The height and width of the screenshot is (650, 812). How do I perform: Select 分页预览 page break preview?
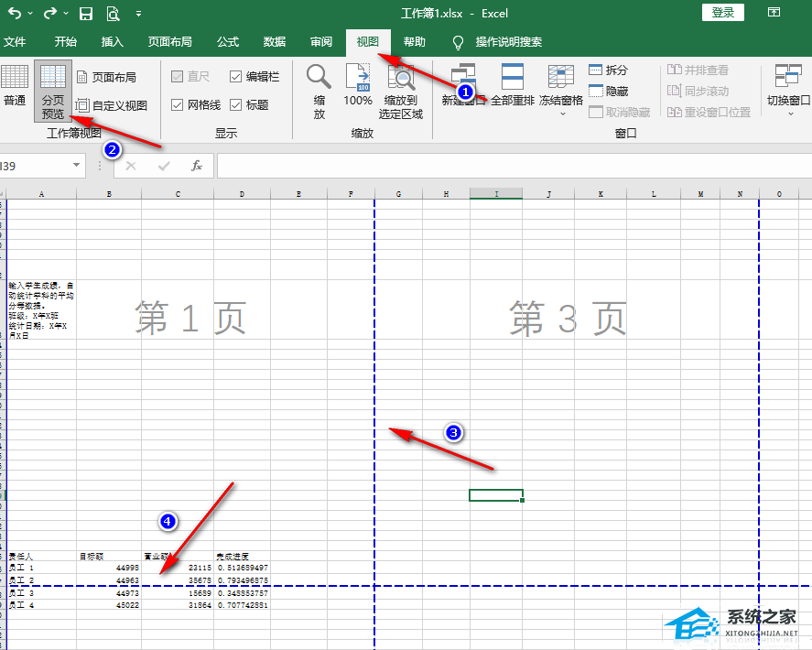53,92
